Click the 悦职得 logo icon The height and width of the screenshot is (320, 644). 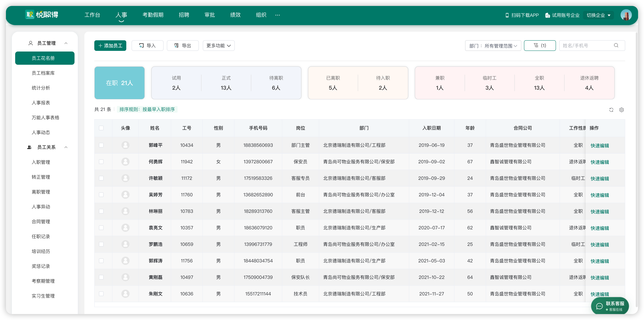30,15
